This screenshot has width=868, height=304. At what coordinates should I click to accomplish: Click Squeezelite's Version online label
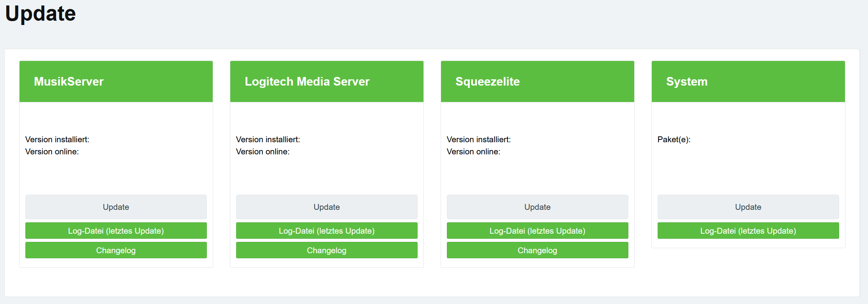click(473, 152)
